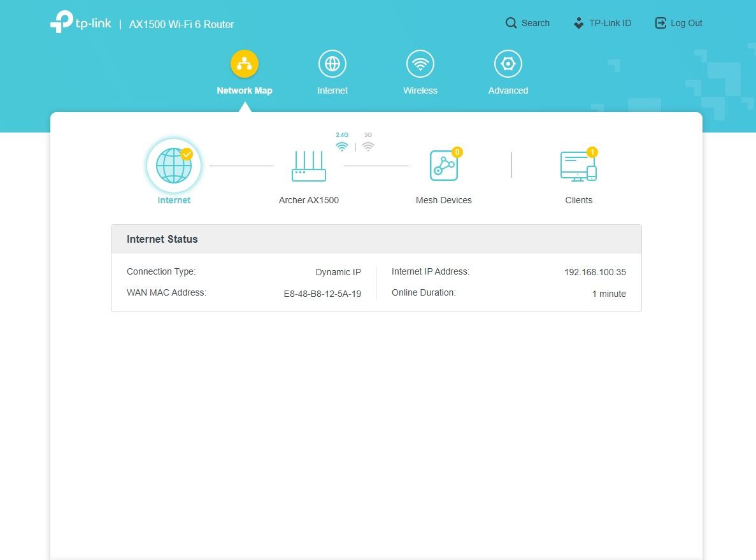Click the Internet label under the globe
Screen dimensions: 756x560
coord(174,200)
